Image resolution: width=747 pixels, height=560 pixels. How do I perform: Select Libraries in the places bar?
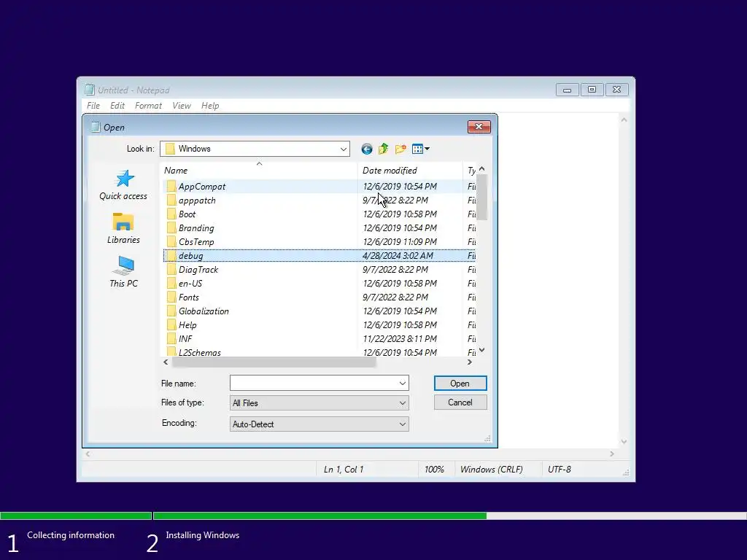123,228
